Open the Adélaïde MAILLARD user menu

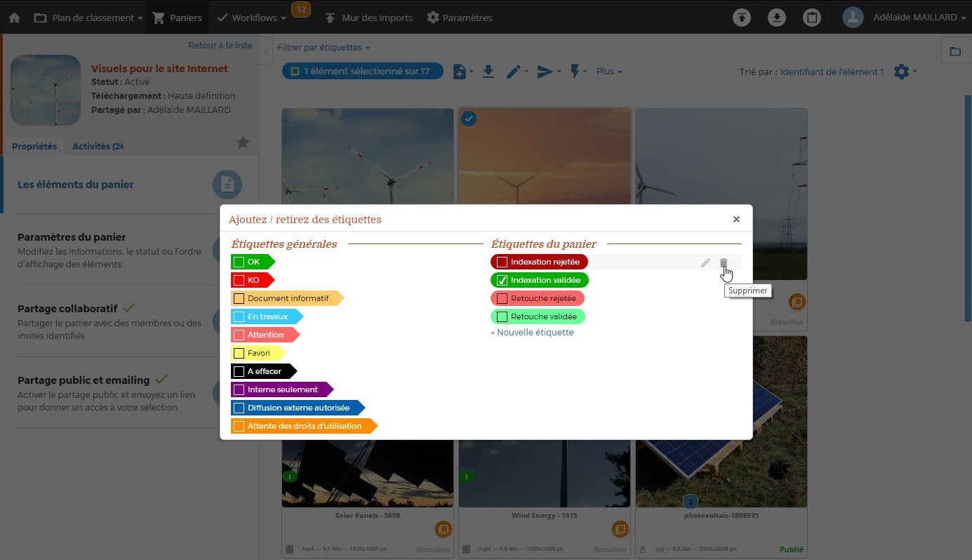904,18
